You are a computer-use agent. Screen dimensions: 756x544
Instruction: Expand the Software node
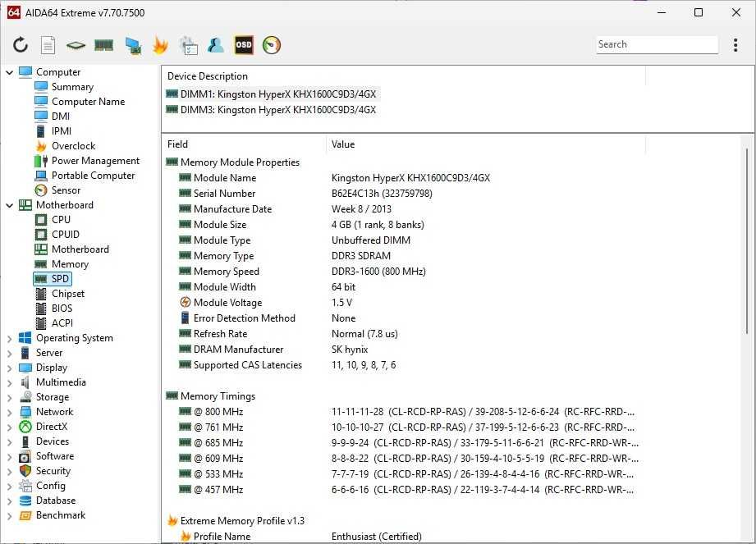tap(9, 457)
